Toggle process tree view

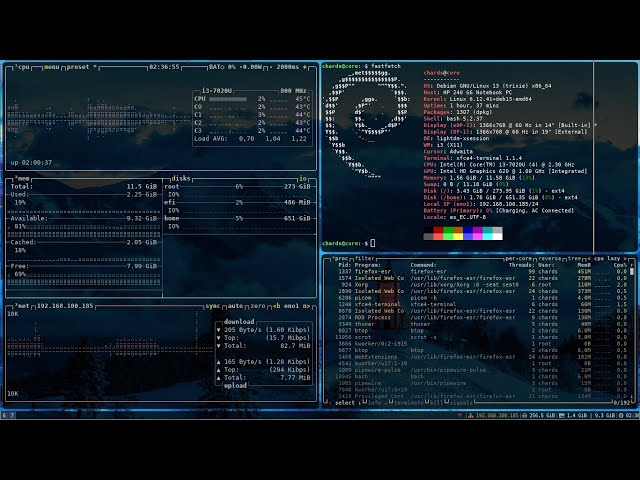pyautogui.click(x=574, y=258)
